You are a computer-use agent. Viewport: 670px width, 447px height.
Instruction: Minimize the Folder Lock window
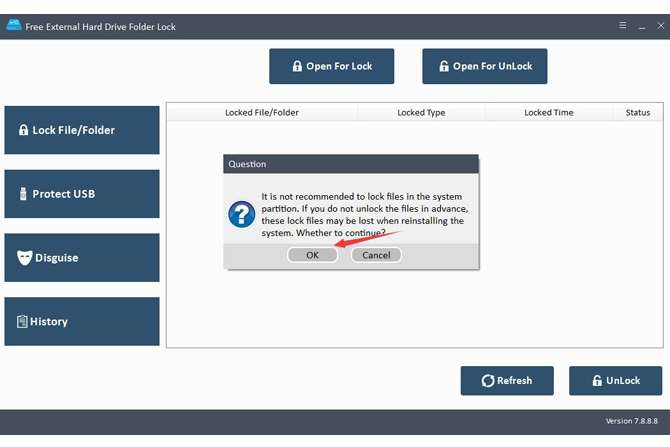click(642, 26)
